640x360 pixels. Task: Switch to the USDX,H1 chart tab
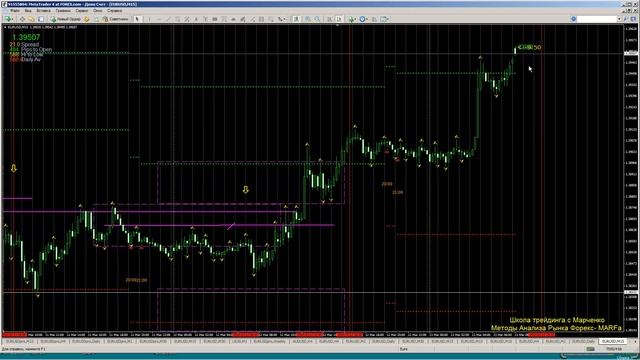click(x=239, y=341)
